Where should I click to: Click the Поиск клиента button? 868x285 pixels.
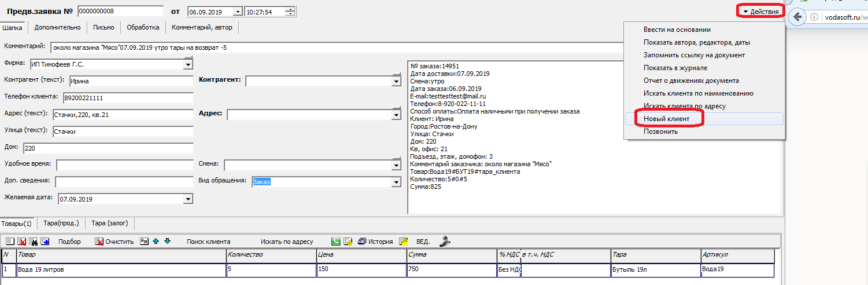pos(208,242)
